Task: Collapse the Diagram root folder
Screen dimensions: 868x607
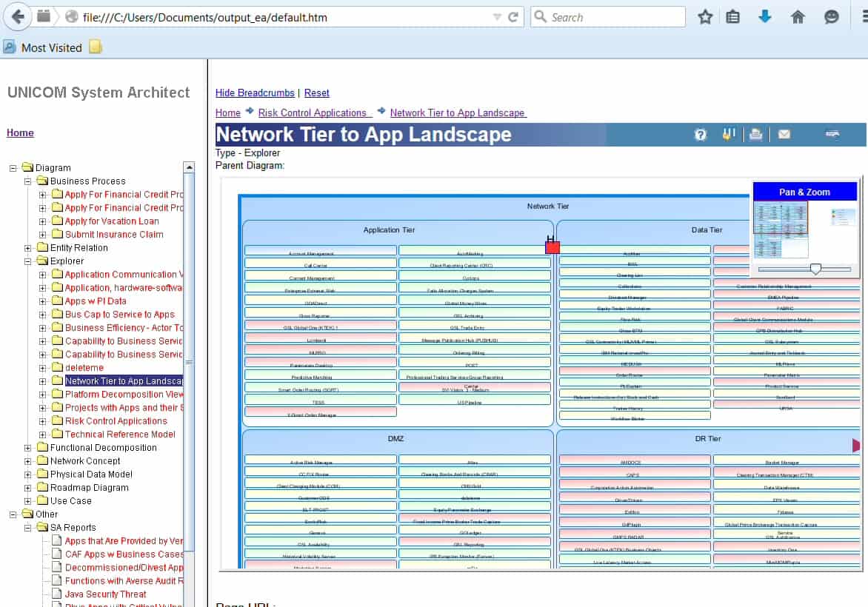Action: (13, 168)
